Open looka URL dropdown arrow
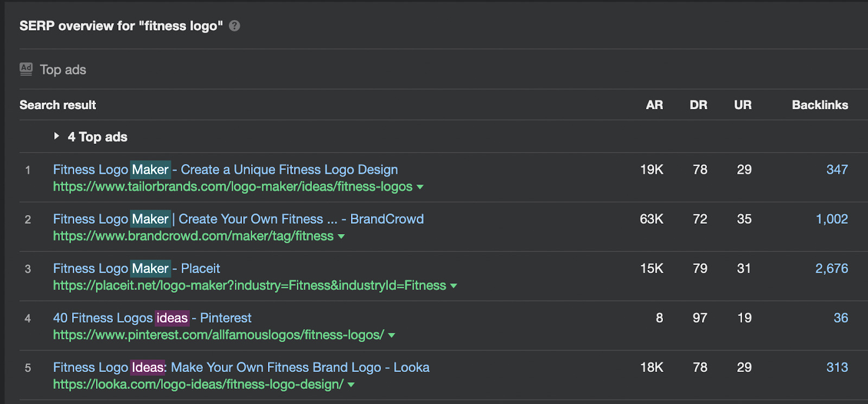 tap(351, 385)
